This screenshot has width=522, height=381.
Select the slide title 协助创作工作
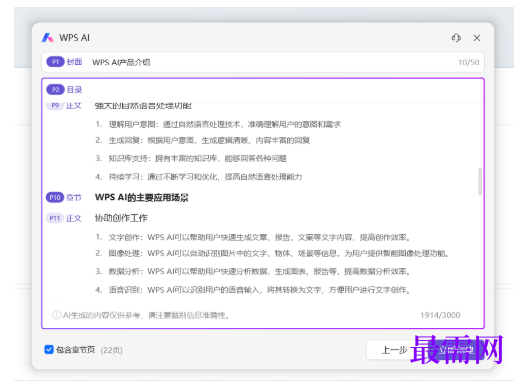(x=121, y=218)
